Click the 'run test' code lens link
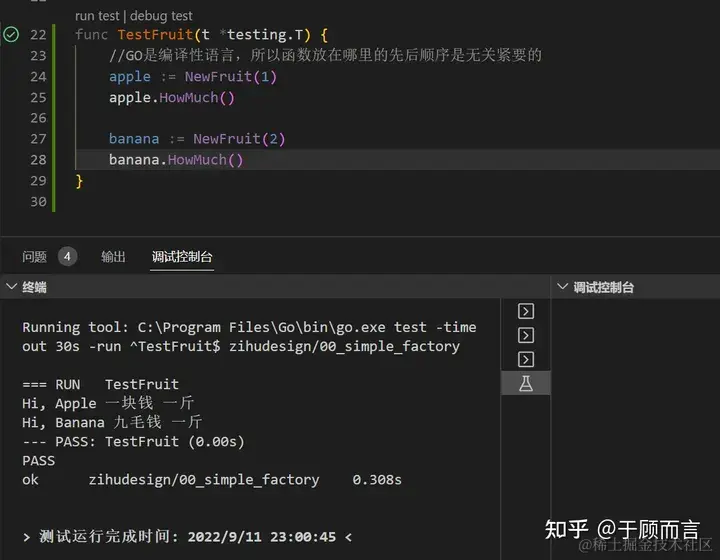Screen dimensions: 720x560 97,16
